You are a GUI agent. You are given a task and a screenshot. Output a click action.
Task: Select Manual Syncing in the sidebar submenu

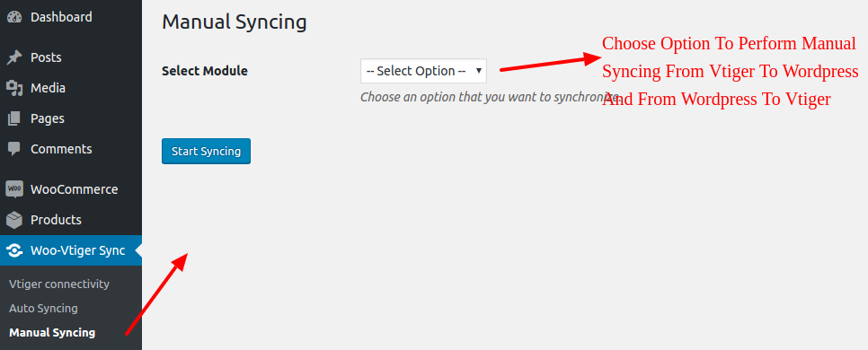coord(52,333)
